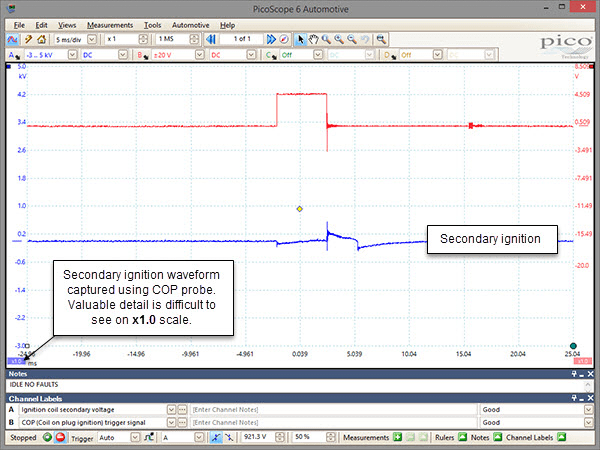Open Channel B status Good dropdown

click(589, 423)
